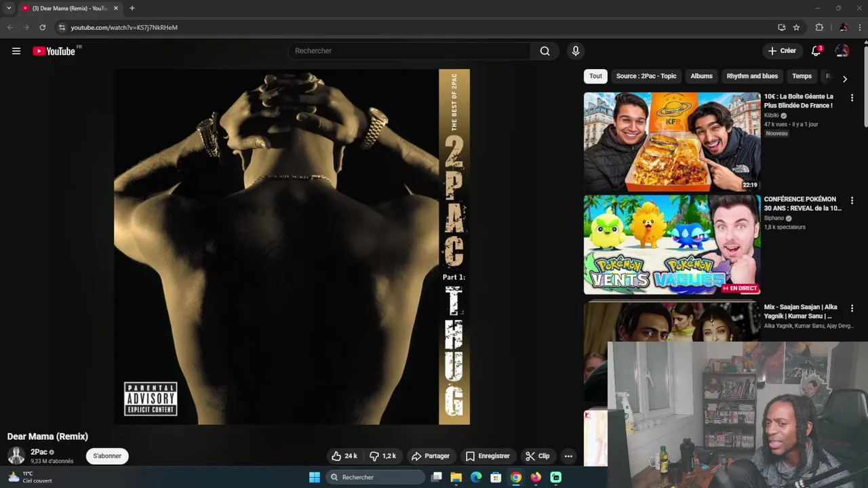The width and height of the screenshot is (868, 488).
Task: Share the video via Partager
Action: (431, 456)
